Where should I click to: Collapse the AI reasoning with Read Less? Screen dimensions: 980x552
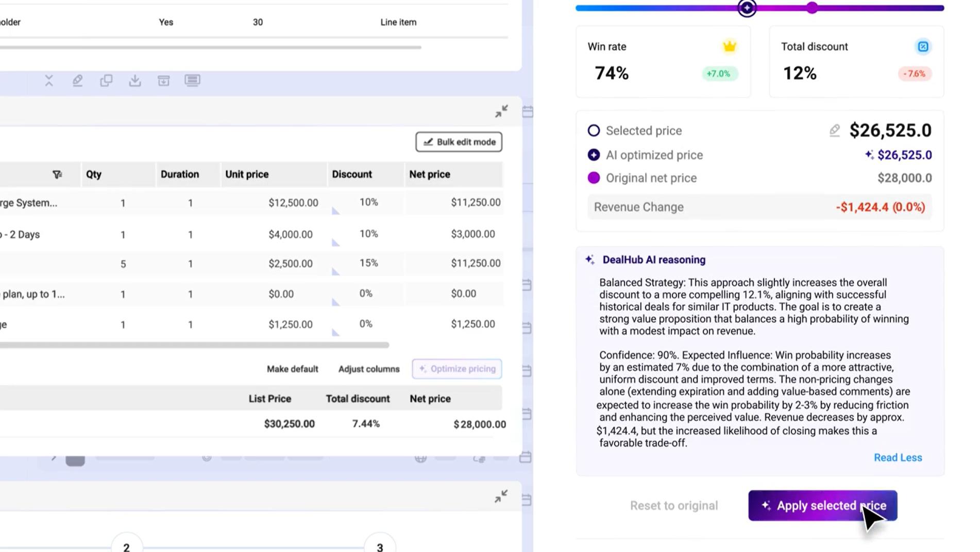898,457
